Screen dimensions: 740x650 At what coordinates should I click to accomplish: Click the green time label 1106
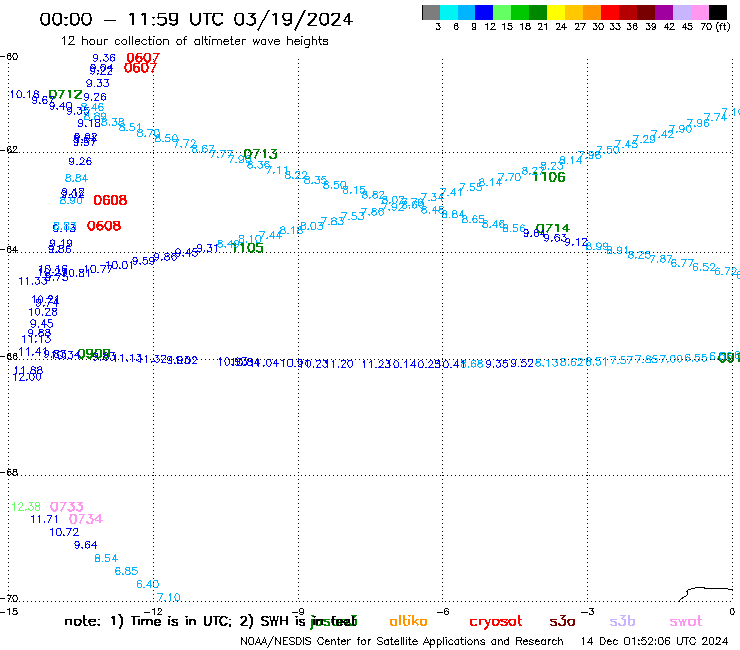(x=549, y=177)
